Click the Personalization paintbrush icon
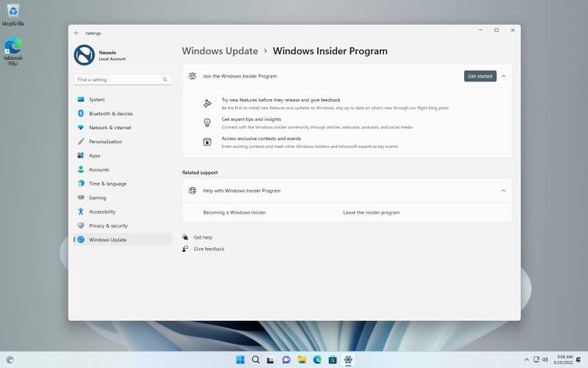This screenshot has height=368, width=588. coord(80,142)
